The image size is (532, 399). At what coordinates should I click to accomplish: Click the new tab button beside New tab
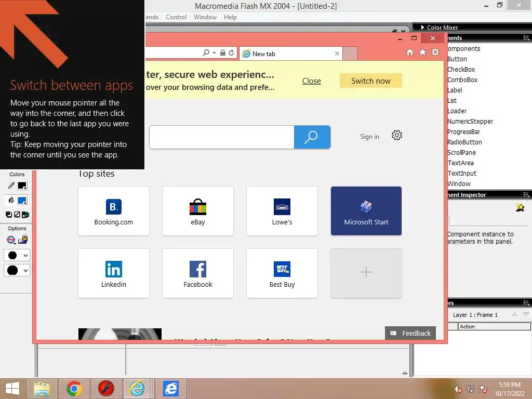pos(350,54)
